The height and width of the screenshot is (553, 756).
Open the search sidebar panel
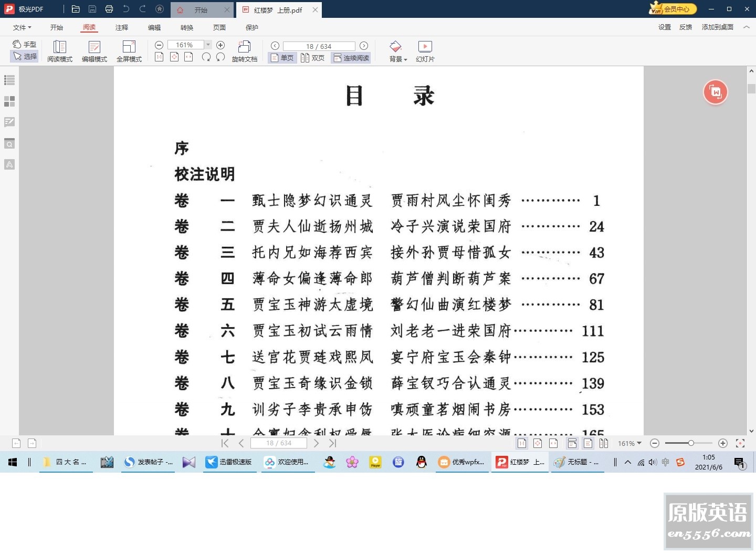pyautogui.click(x=9, y=143)
